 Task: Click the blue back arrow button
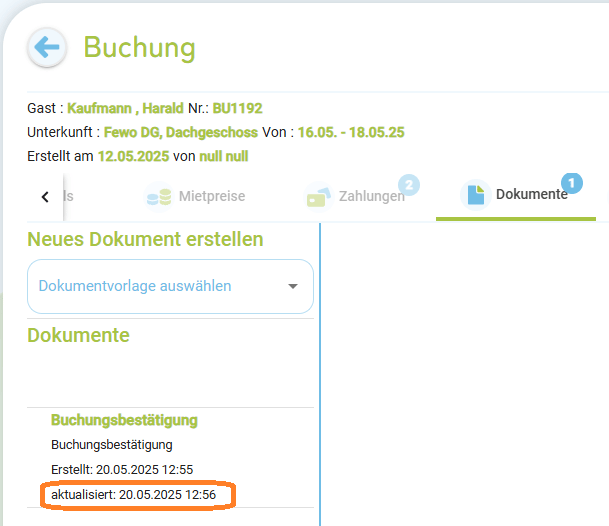[x=47, y=47]
